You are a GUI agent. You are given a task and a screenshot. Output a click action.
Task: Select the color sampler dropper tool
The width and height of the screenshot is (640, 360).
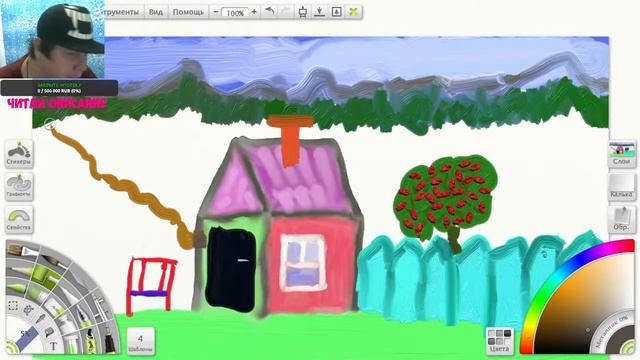pos(40,318)
